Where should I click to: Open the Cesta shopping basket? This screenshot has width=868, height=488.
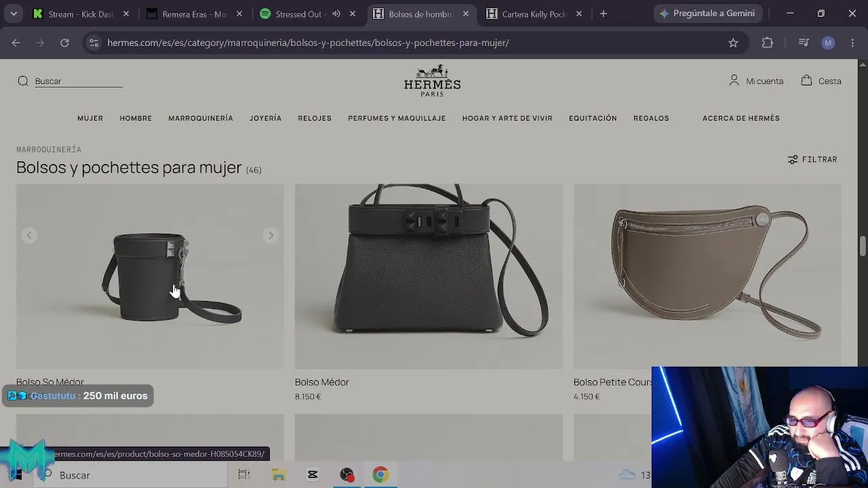coord(821,81)
